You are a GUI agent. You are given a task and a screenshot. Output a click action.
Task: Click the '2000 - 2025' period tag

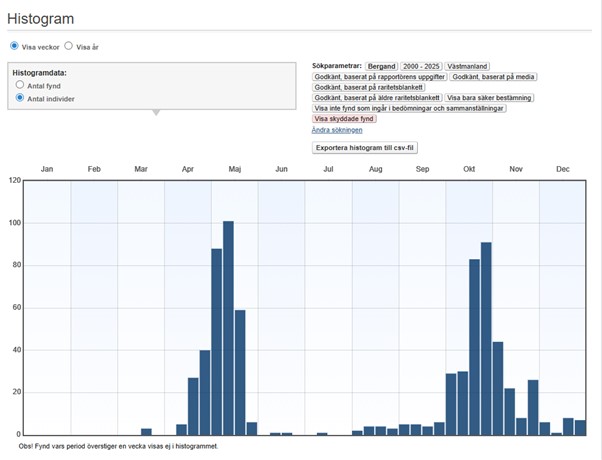(421, 65)
